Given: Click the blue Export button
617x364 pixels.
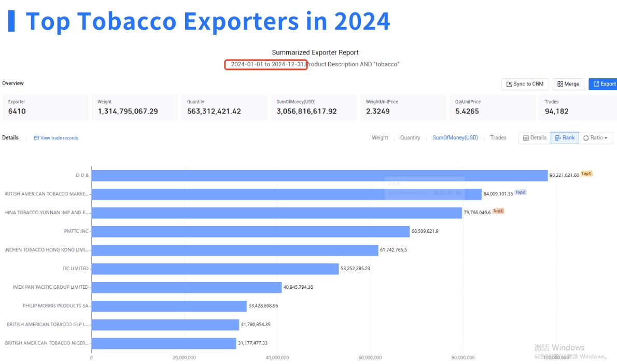Looking at the screenshot, I should pyautogui.click(x=604, y=84).
